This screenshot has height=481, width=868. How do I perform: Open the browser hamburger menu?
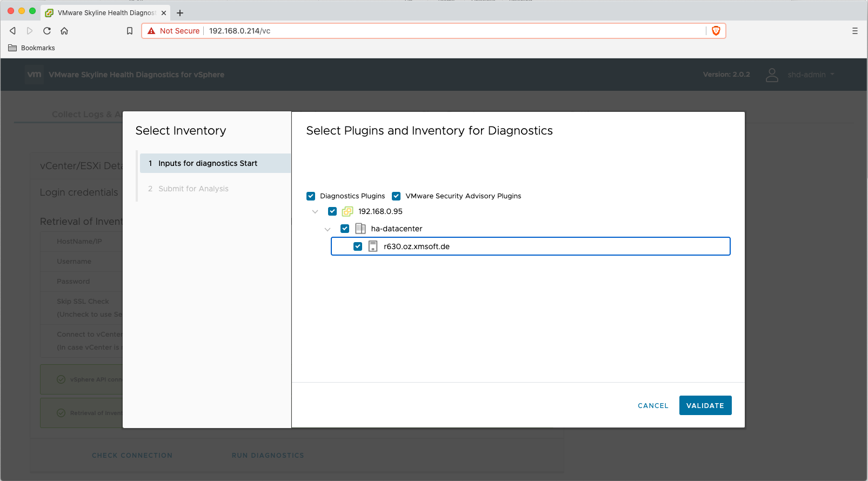pyautogui.click(x=855, y=31)
